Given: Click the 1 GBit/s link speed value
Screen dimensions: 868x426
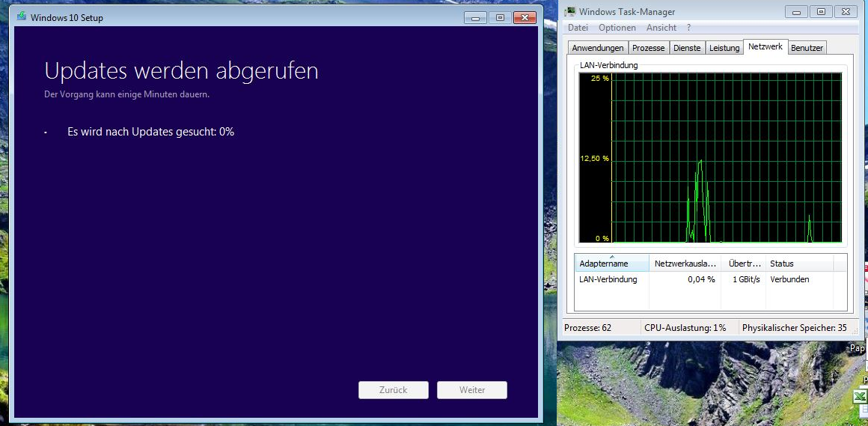Looking at the screenshot, I should tap(747, 279).
